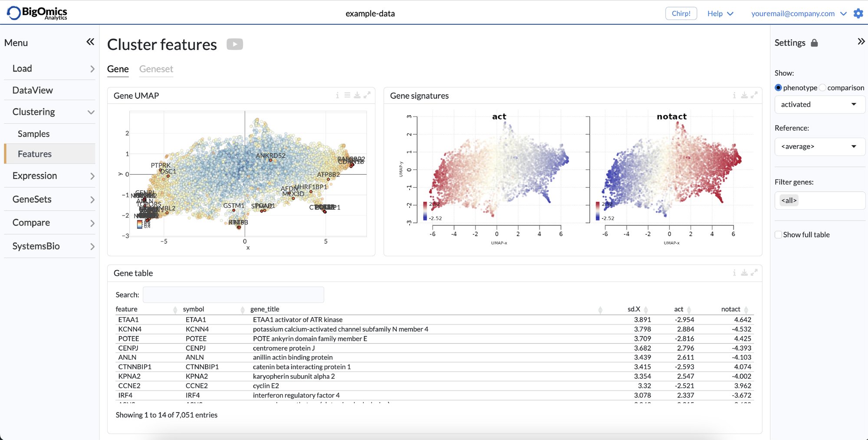This screenshot has height=440, width=868.
Task: Maximize the Gene UMAP panel
Action: pyautogui.click(x=367, y=95)
